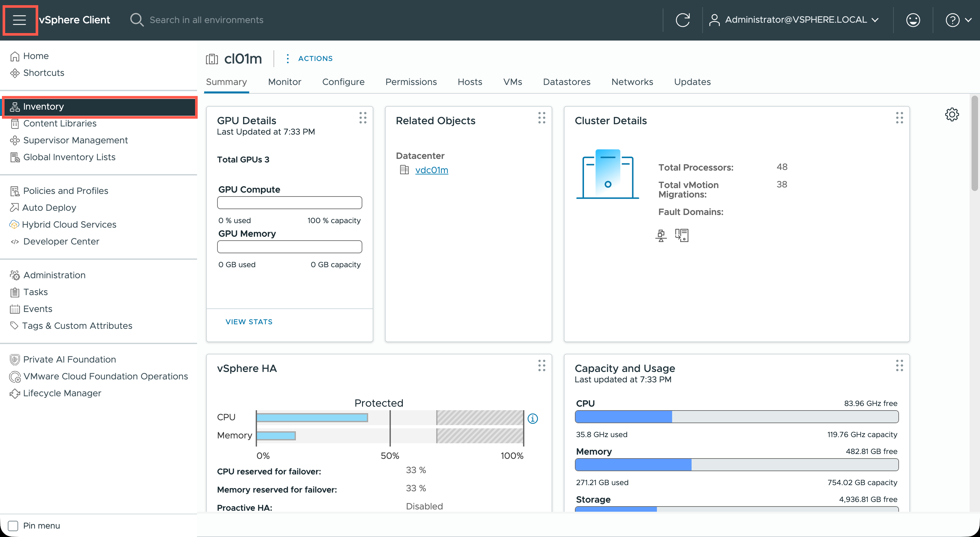This screenshot has height=537, width=980.
Task: Select Content Libraries in navigation menu
Action: click(x=60, y=123)
